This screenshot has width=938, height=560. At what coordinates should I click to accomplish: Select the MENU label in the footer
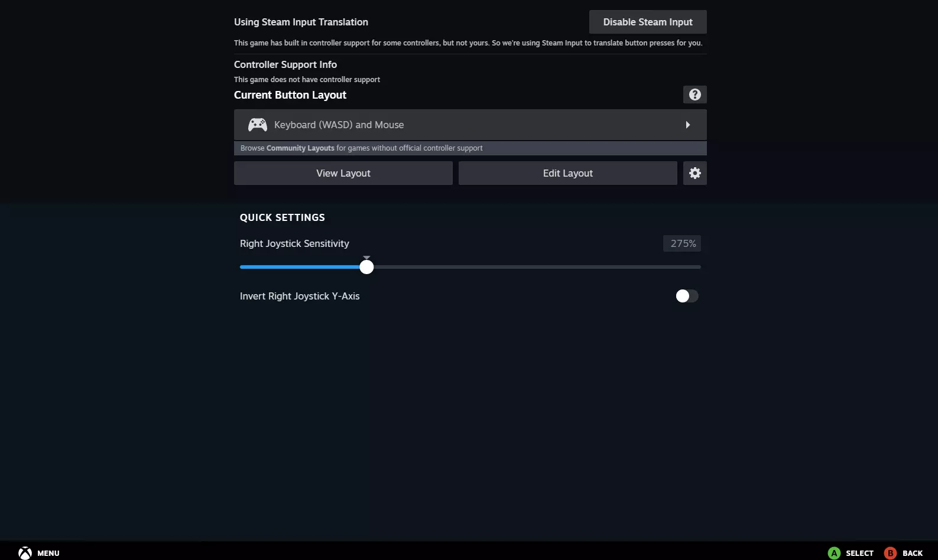point(48,554)
